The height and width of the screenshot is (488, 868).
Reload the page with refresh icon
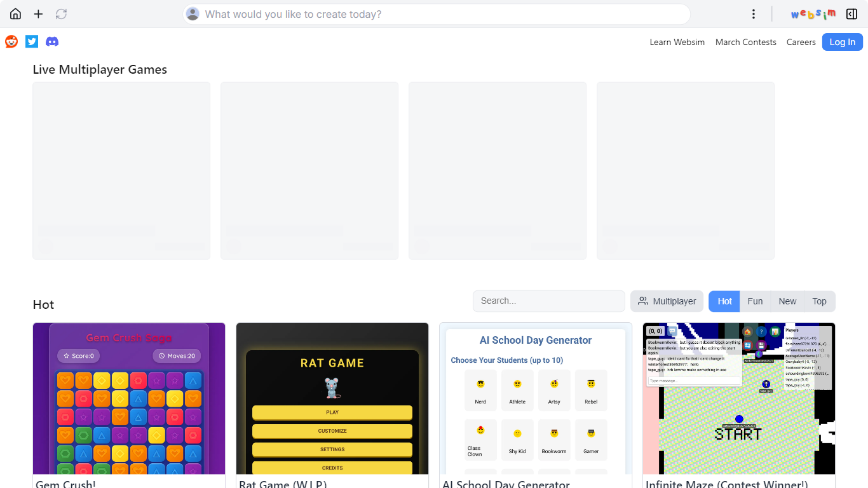[x=61, y=14]
